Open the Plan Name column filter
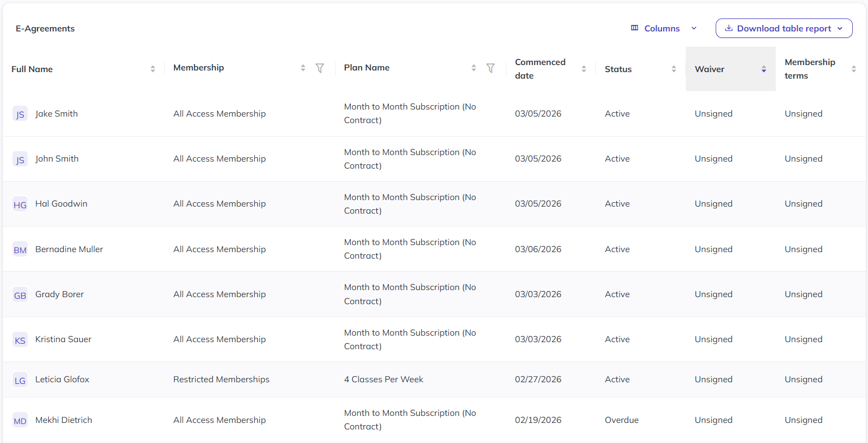Image resolution: width=868 pixels, height=443 pixels. pyautogui.click(x=491, y=68)
